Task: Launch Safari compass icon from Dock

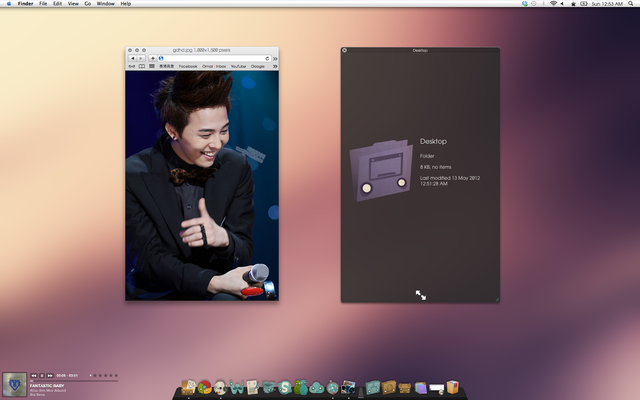Action: [x=333, y=387]
